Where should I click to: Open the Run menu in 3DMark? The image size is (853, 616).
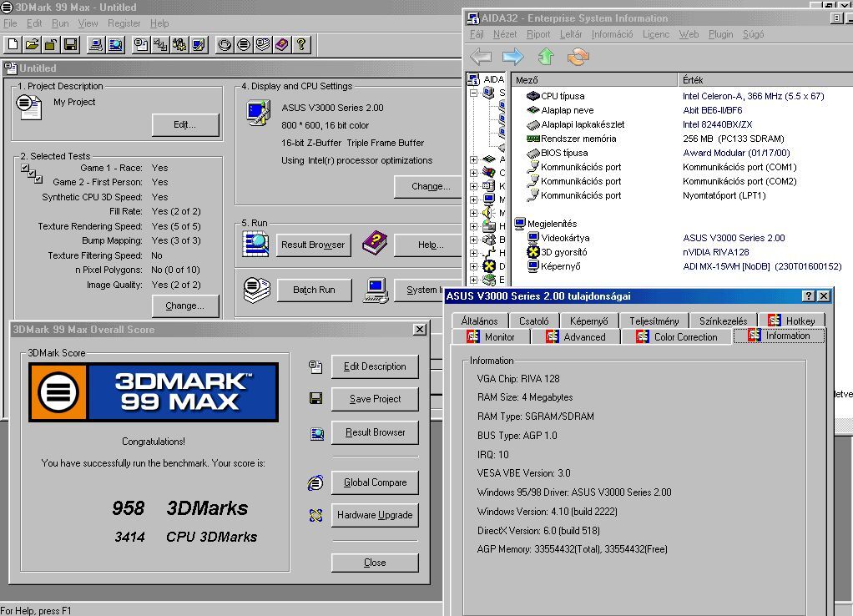click(x=60, y=23)
